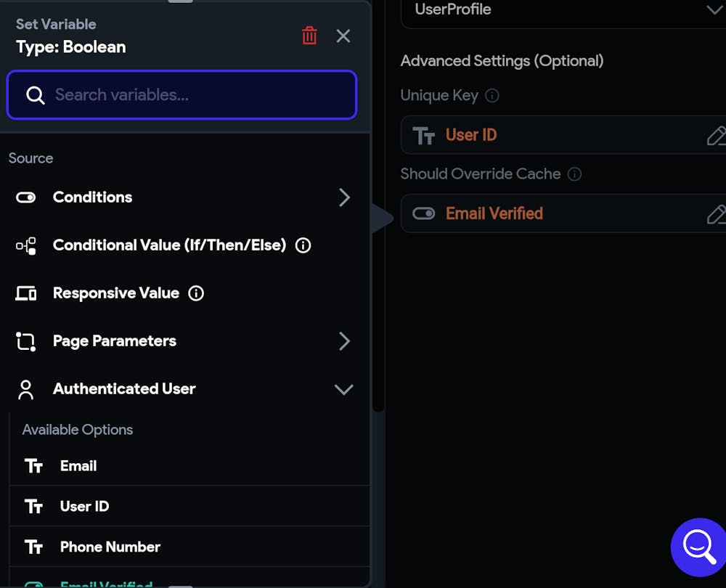Open info icon next to Conditional Value

point(303,245)
